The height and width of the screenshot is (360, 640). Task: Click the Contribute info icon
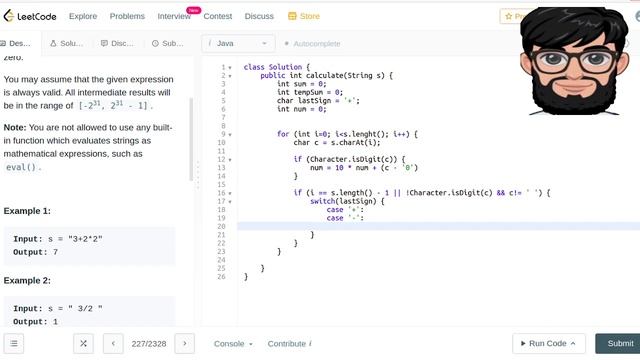[x=310, y=344]
